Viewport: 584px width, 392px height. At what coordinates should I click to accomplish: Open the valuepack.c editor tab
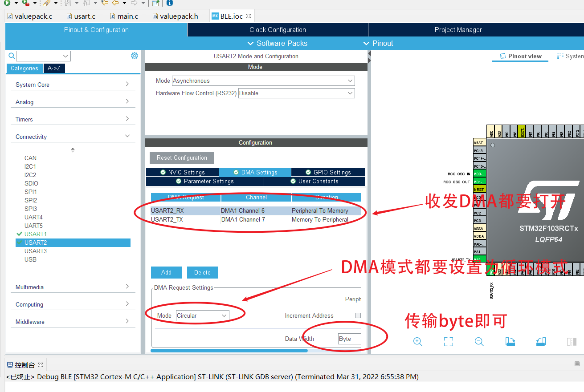click(29, 16)
